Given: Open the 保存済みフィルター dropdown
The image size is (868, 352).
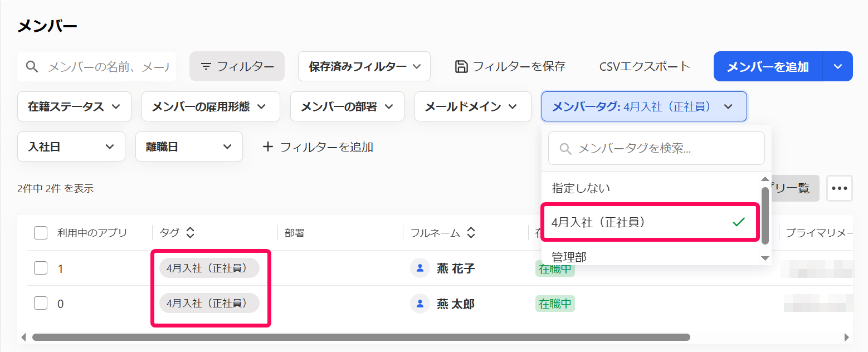Looking at the screenshot, I should (364, 66).
